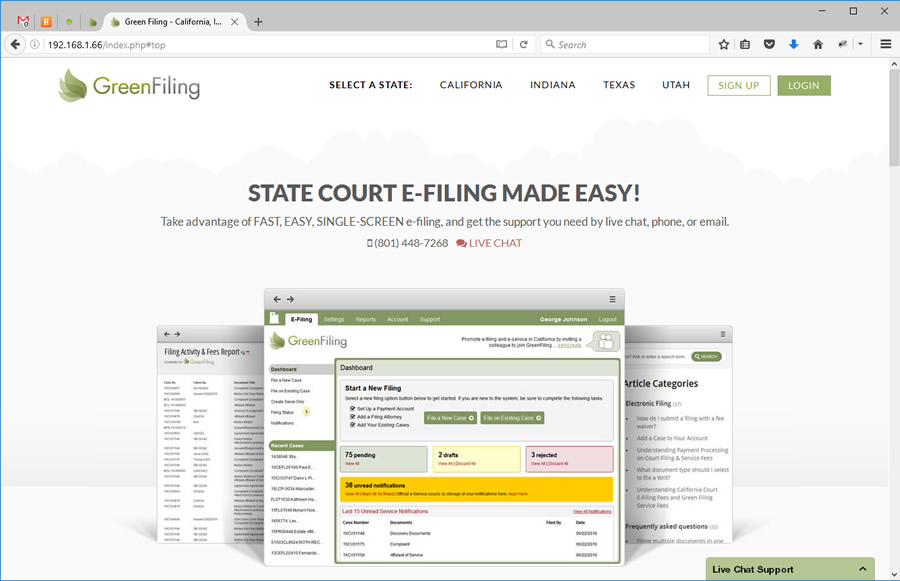Screen dimensions: 900x581
Task: Show the bookmarks list
Action: pos(745,44)
